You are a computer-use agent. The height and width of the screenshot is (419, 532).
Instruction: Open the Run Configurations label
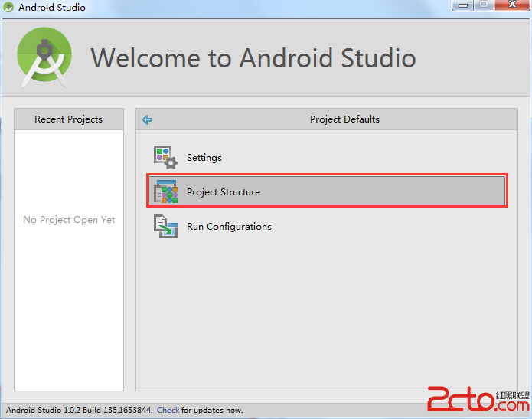tap(229, 227)
